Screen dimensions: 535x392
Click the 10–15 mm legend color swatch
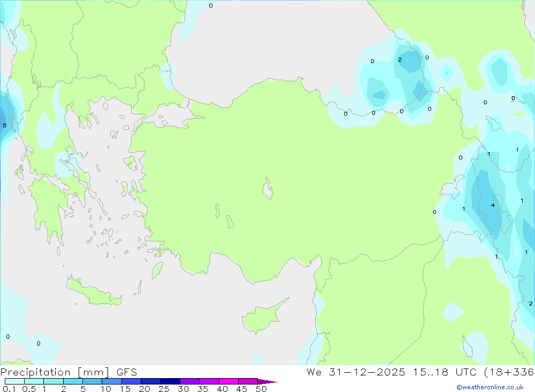coord(112,381)
